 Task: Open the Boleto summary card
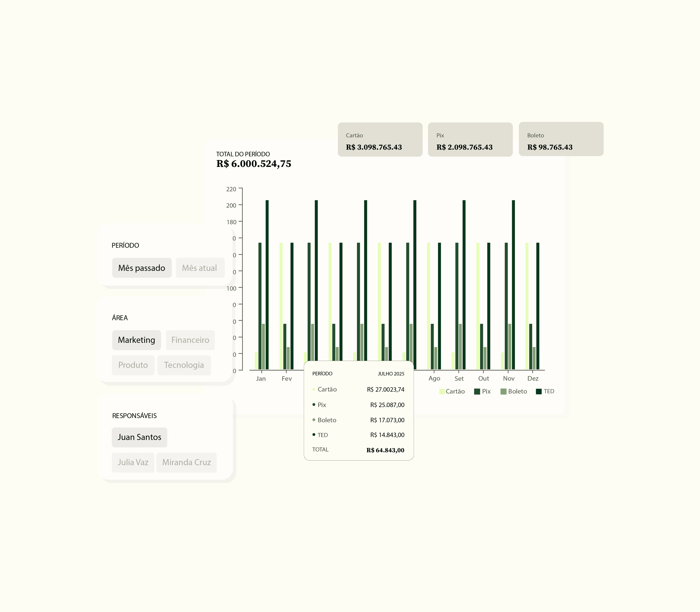coord(561,139)
